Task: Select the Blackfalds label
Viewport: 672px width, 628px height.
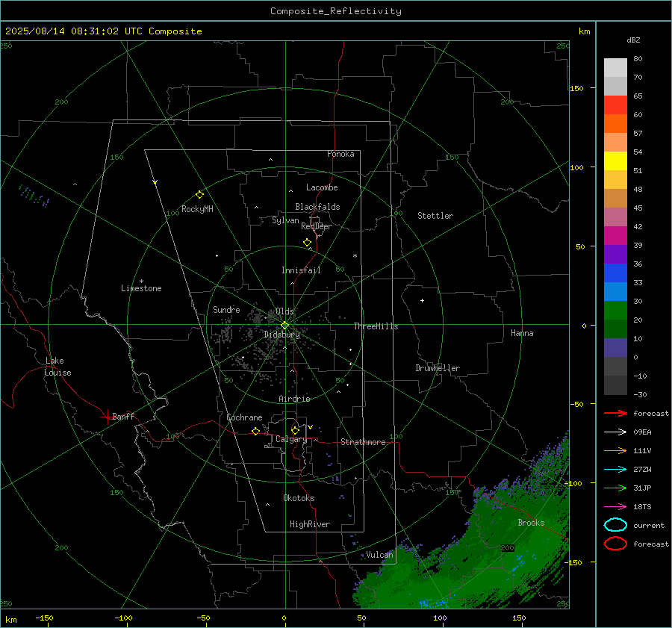Action: (x=317, y=207)
